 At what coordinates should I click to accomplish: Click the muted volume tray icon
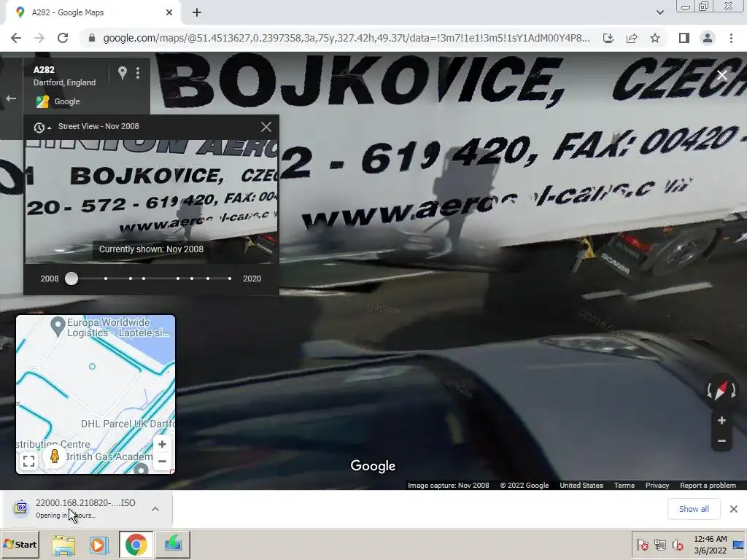tap(676, 544)
